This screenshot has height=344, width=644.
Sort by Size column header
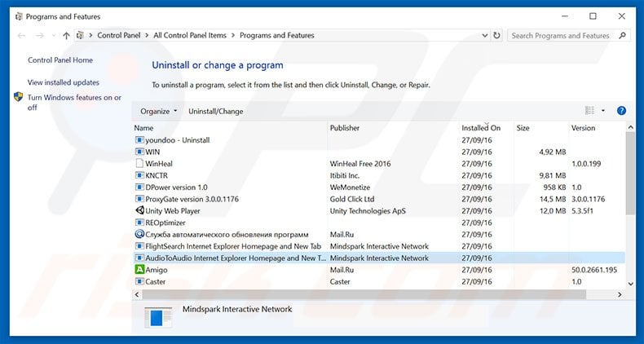click(541, 128)
